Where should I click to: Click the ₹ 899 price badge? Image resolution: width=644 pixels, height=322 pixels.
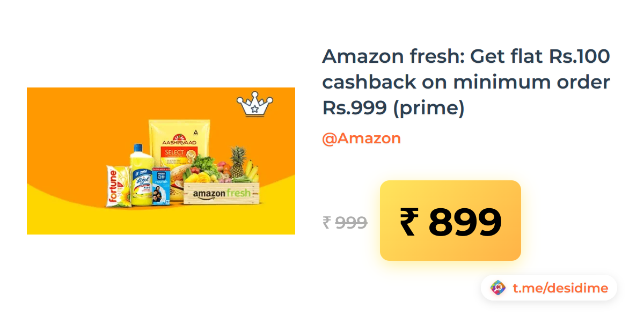[x=450, y=221]
